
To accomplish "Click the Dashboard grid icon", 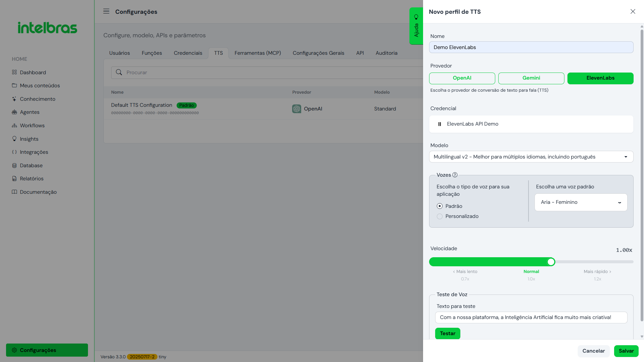I will tap(14, 72).
